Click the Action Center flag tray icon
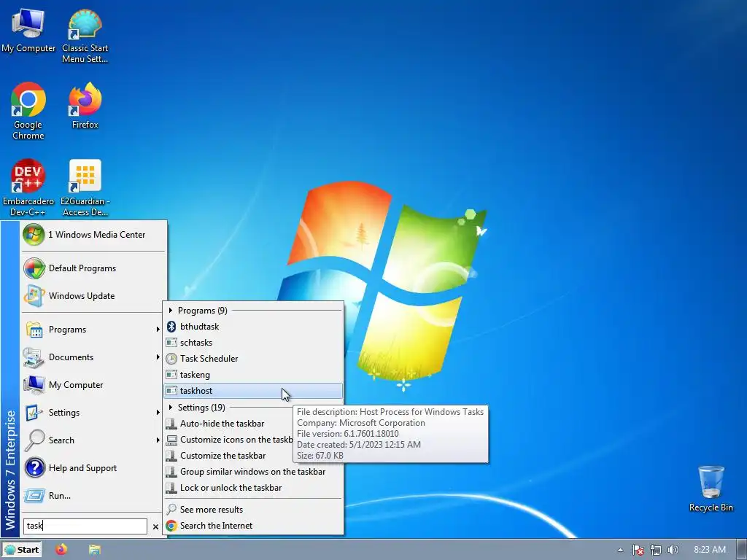The image size is (747, 560). coord(638,550)
